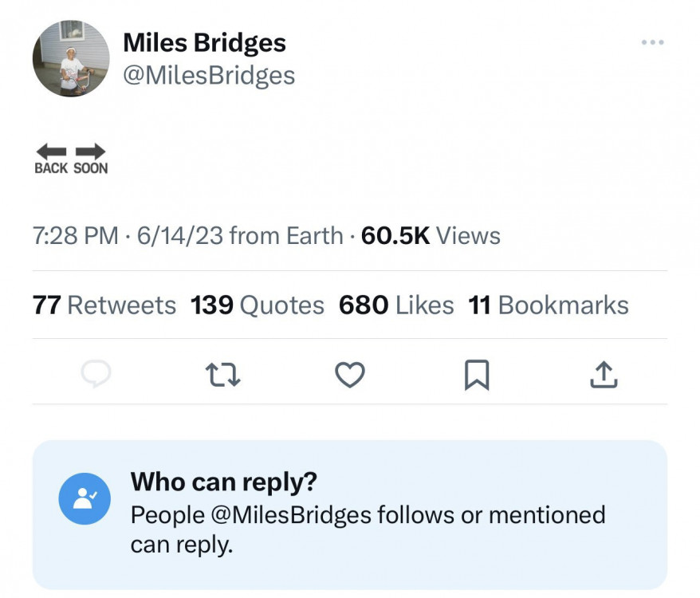Click the 60.5K Views count
700x598 pixels.
point(431,236)
